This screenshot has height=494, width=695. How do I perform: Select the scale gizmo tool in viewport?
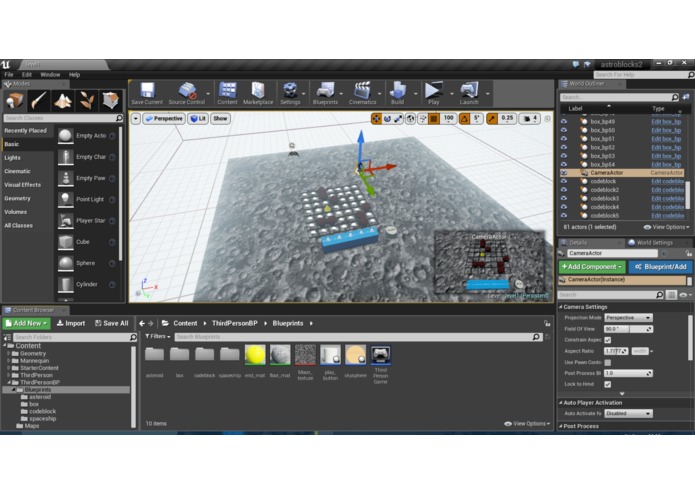click(398, 119)
